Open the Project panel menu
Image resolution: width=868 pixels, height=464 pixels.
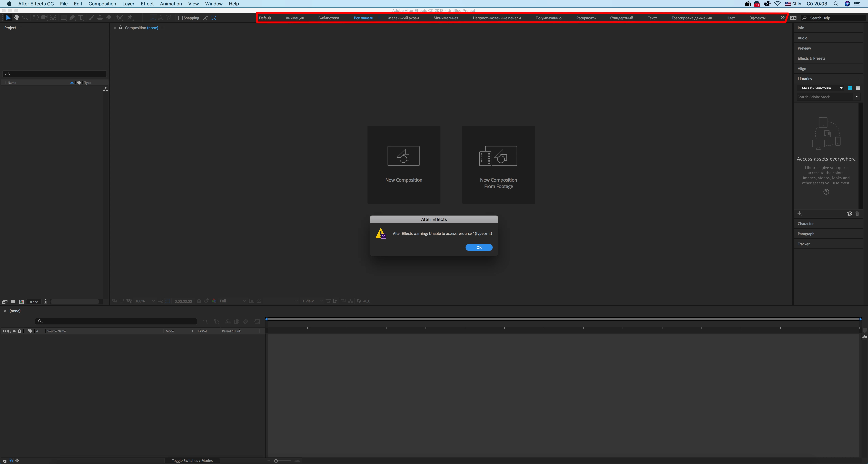point(21,28)
